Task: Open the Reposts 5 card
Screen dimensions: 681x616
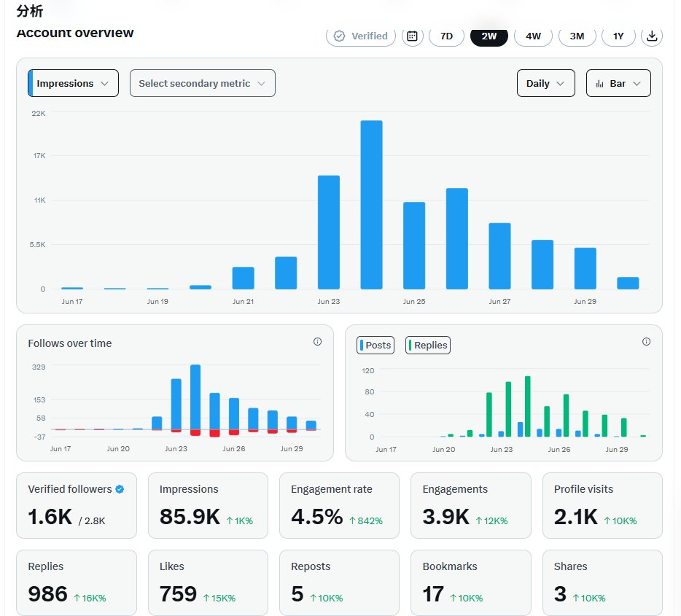Action: [339, 582]
